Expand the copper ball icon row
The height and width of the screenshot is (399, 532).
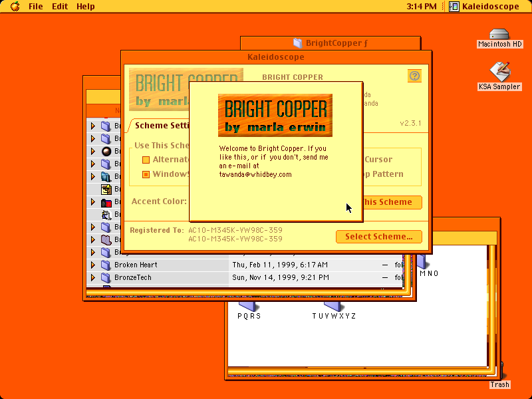point(93,152)
